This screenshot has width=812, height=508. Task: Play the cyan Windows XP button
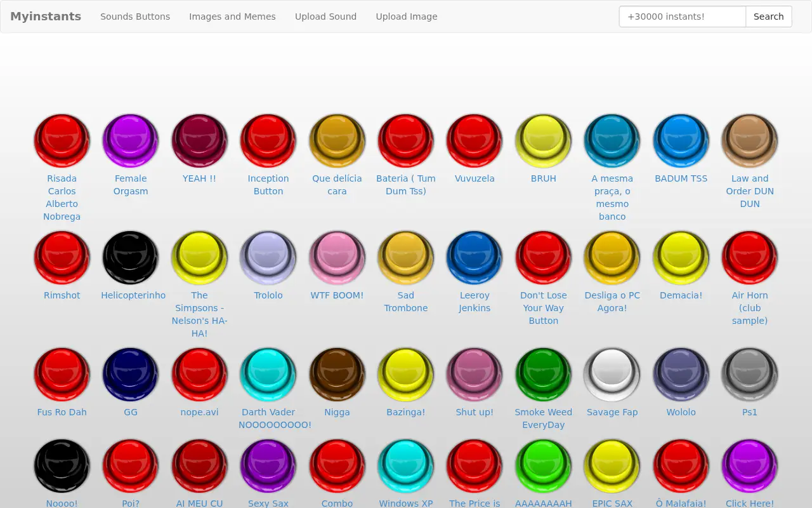click(x=406, y=466)
